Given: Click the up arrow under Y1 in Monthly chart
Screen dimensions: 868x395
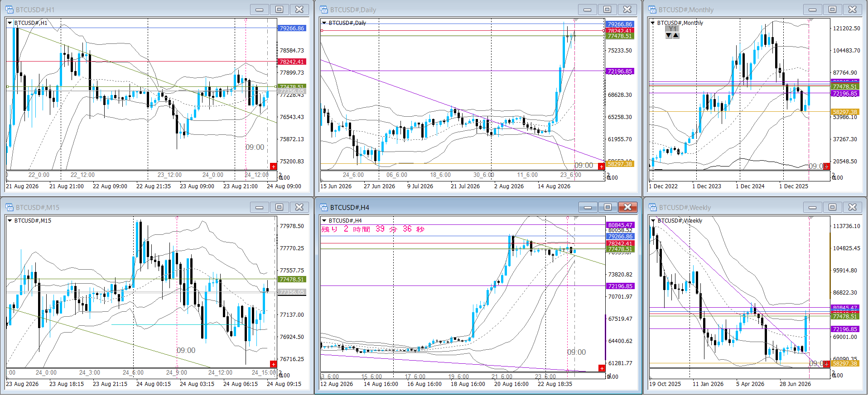Looking at the screenshot, I should coord(676,35).
